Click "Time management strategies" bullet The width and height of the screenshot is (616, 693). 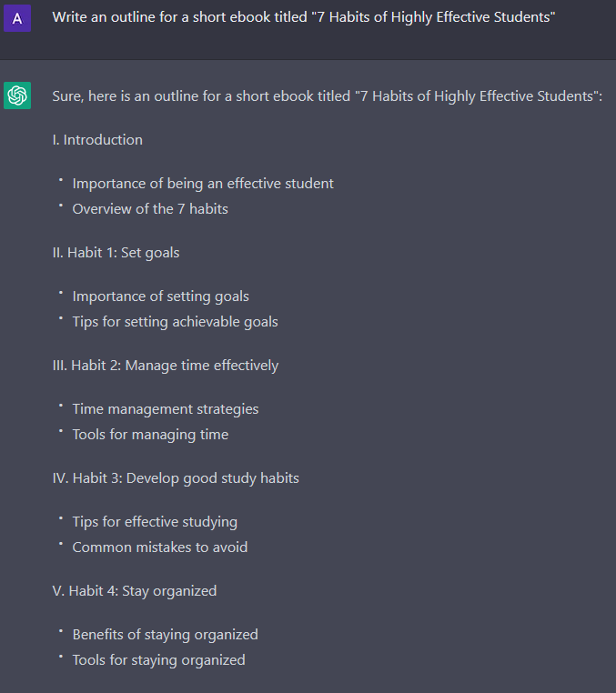click(x=166, y=409)
